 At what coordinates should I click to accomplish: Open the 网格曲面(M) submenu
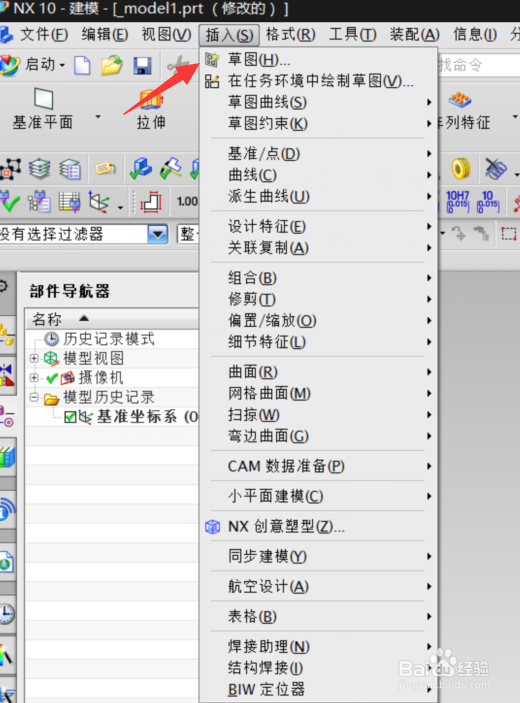[319, 393]
